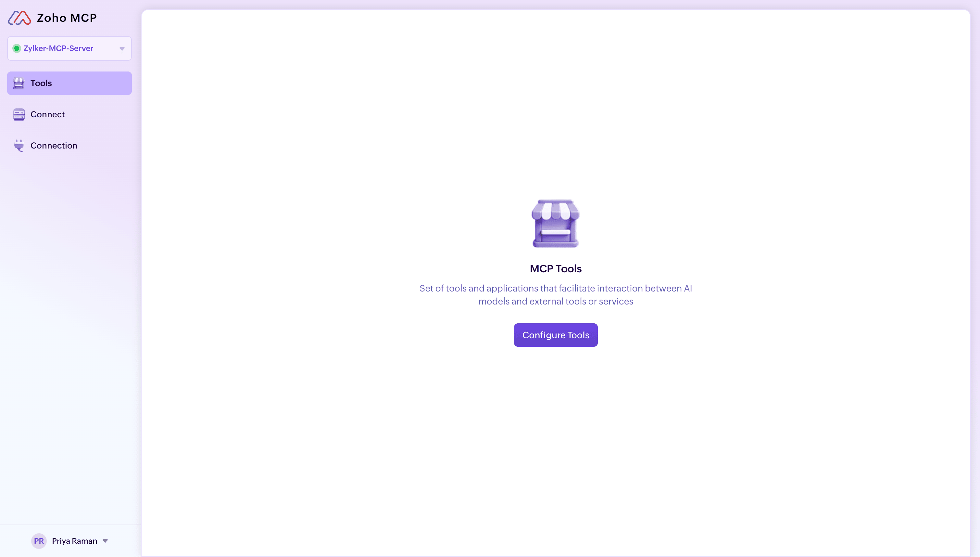This screenshot has height=557, width=980.
Task: Click the Connect server sidebar icon
Action: (x=18, y=114)
